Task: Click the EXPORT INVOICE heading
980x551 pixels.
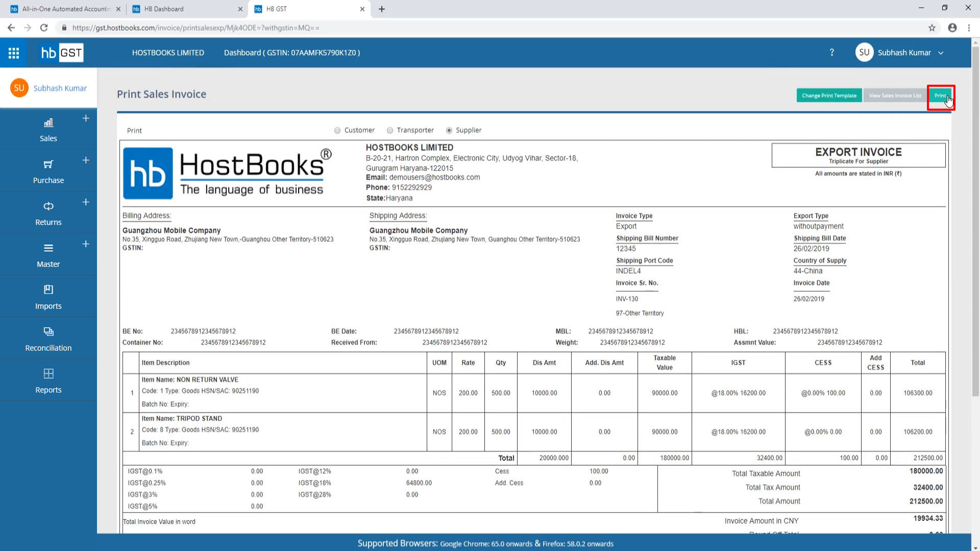Action: [859, 152]
